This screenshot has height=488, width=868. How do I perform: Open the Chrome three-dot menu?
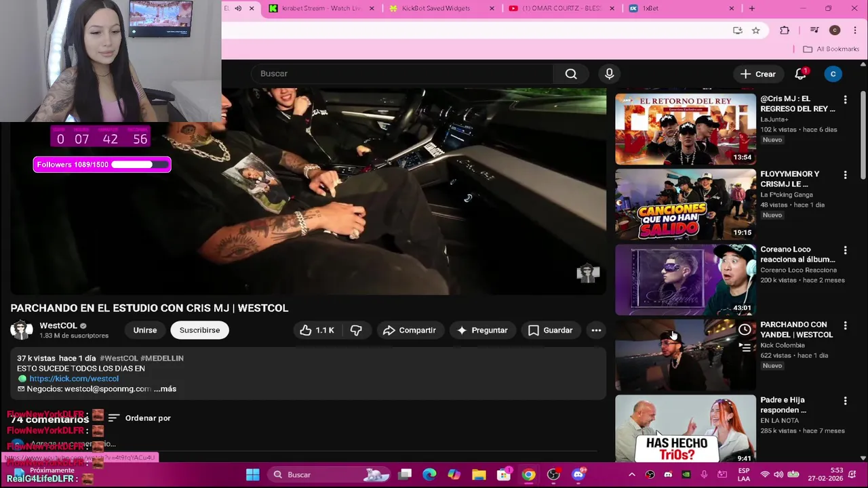854,30
